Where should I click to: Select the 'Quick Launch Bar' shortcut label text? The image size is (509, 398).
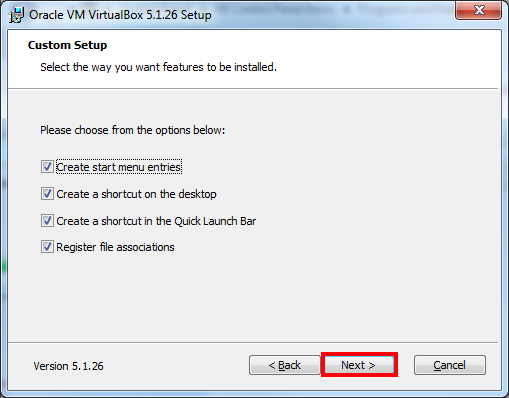(156, 221)
